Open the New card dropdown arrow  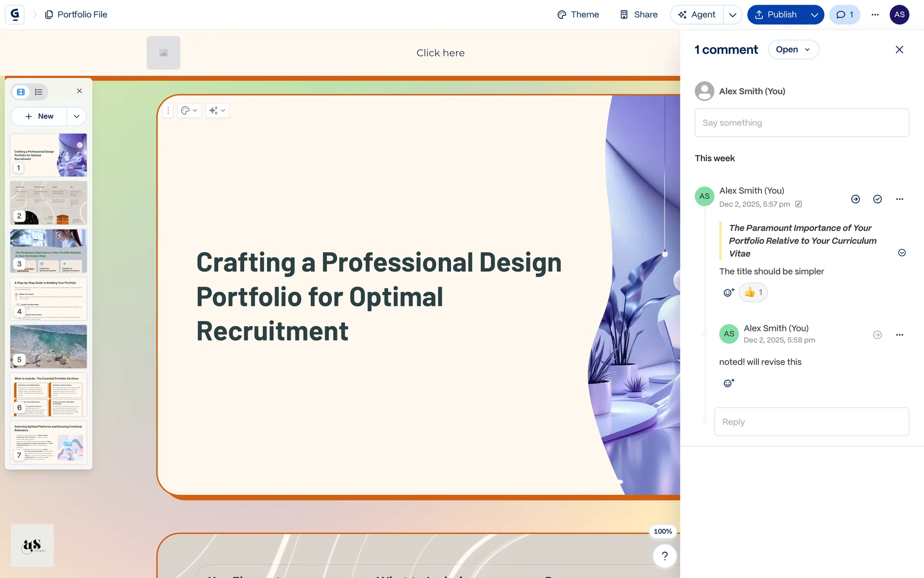tap(77, 116)
